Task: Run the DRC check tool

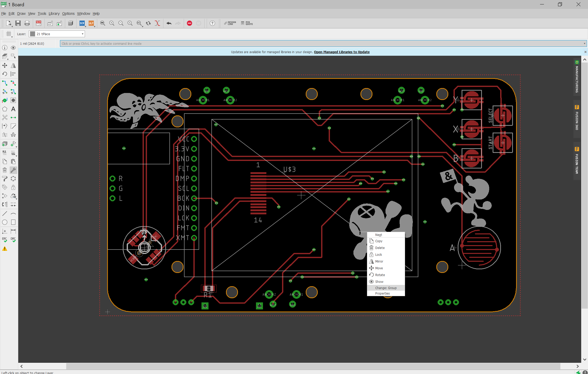Action: [x=13, y=240]
